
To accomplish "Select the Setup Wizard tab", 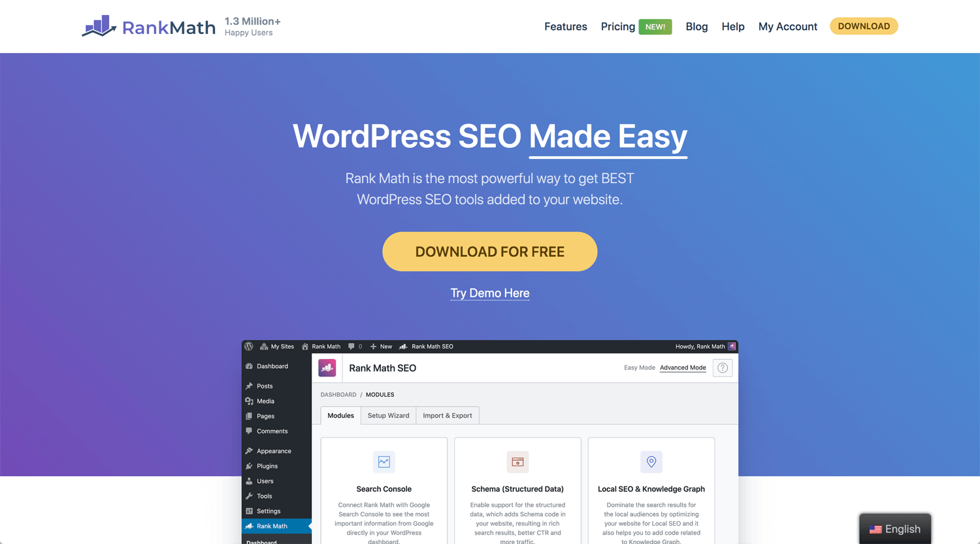I will pos(388,416).
